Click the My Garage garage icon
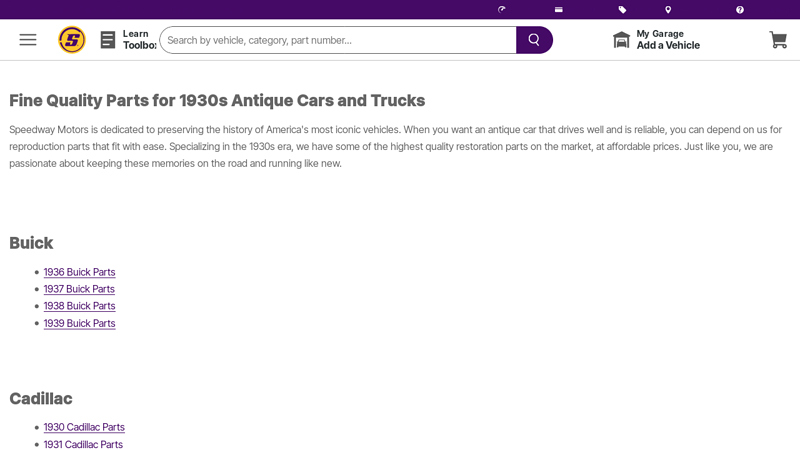 click(621, 40)
